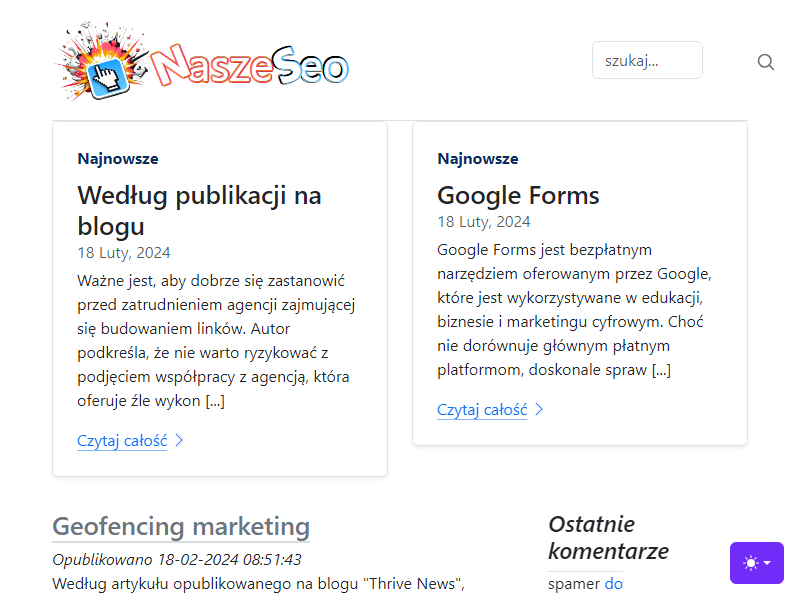Open 'Czytaj całość' under Według publikacji article

(122, 440)
